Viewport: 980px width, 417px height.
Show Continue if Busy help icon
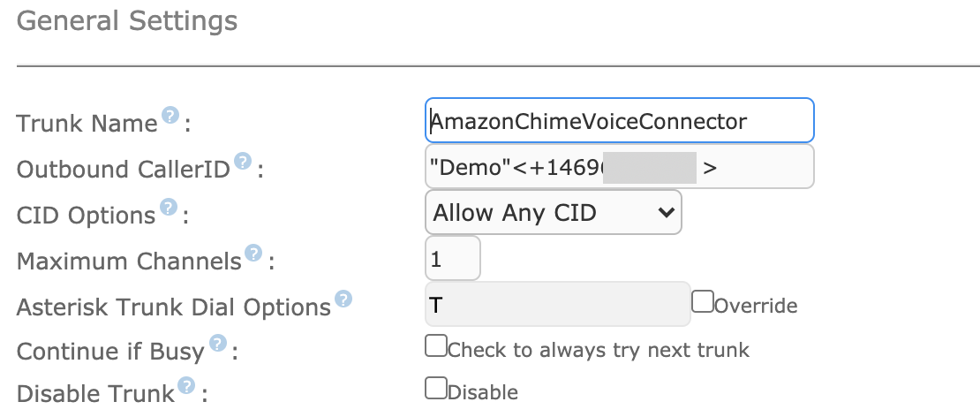pos(217,343)
